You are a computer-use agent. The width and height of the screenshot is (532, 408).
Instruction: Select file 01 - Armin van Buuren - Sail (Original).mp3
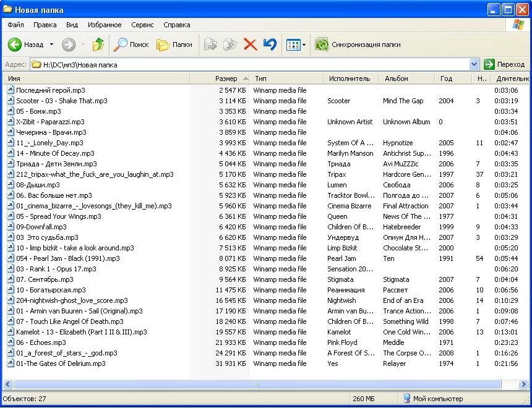click(79, 311)
